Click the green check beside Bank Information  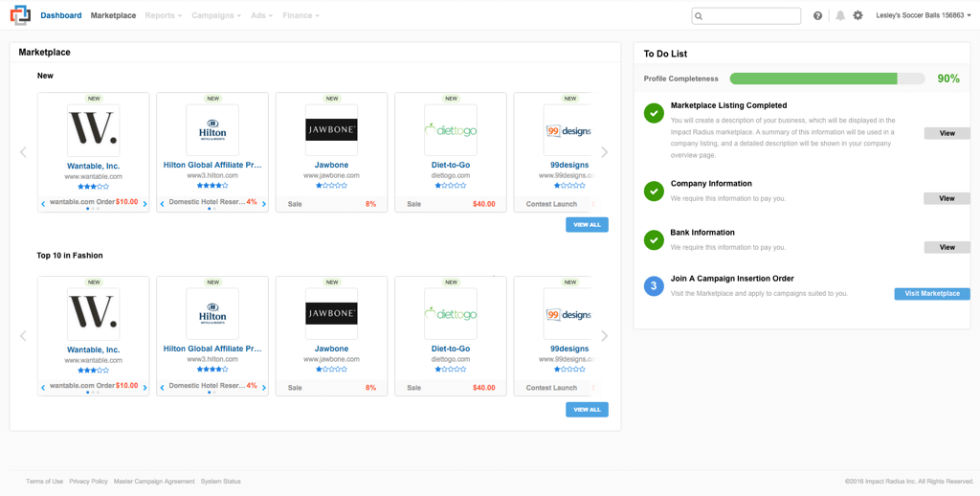click(654, 240)
